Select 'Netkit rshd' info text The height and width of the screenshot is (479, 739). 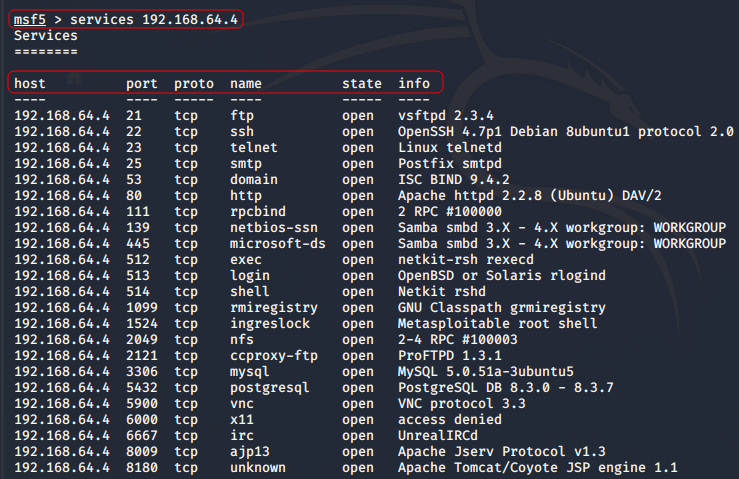[x=442, y=292]
